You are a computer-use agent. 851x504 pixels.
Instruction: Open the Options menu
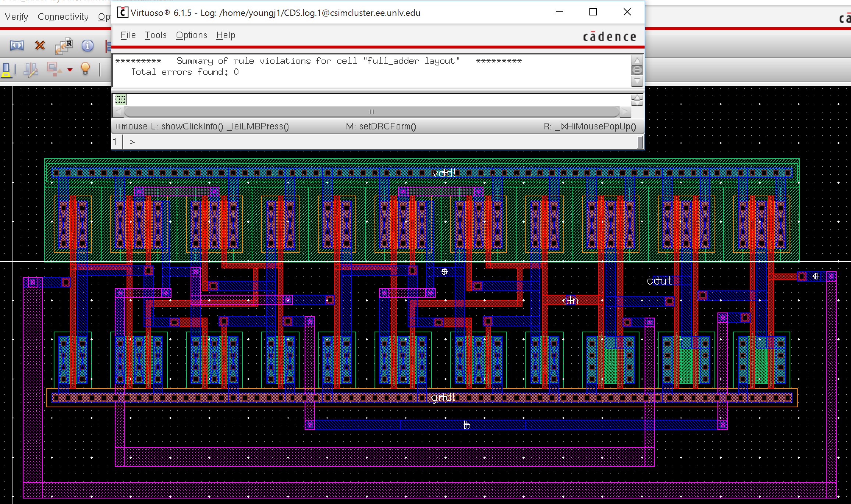click(x=191, y=35)
